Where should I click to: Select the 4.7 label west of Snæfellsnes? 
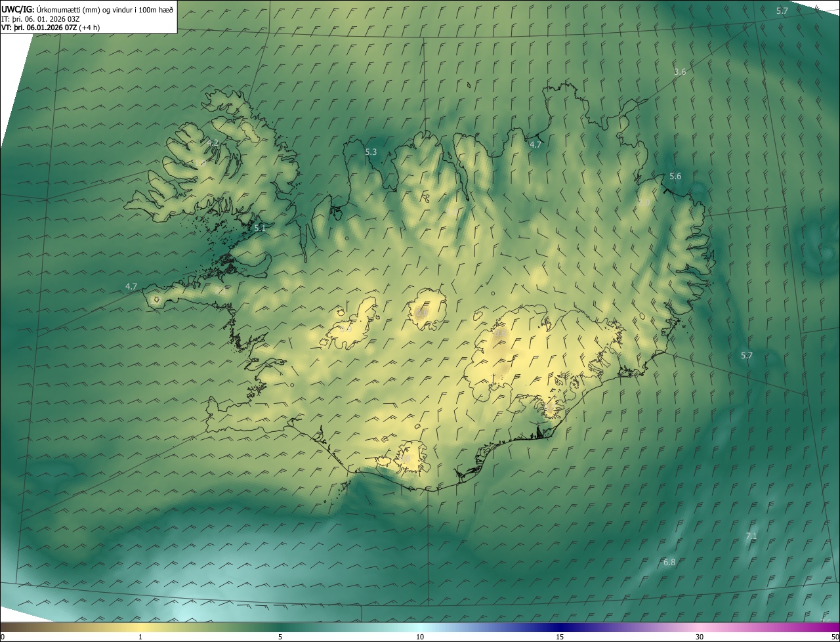pyautogui.click(x=131, y=287)
